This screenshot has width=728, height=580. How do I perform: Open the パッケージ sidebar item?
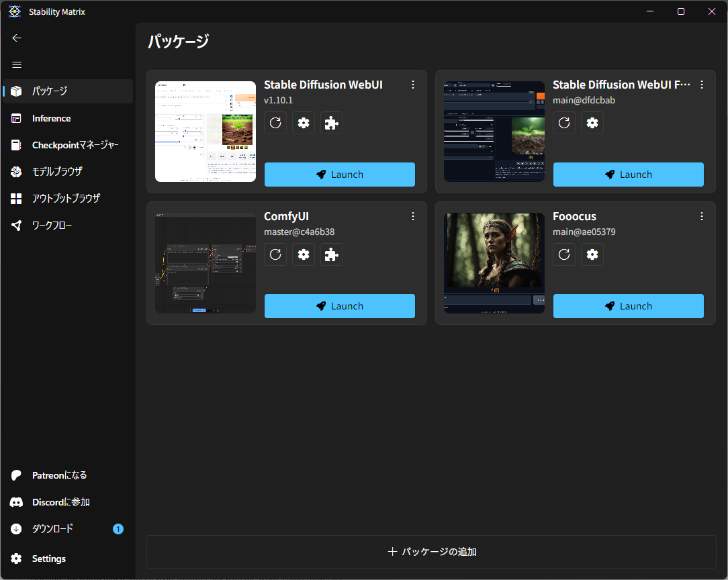tap(68, 91)
